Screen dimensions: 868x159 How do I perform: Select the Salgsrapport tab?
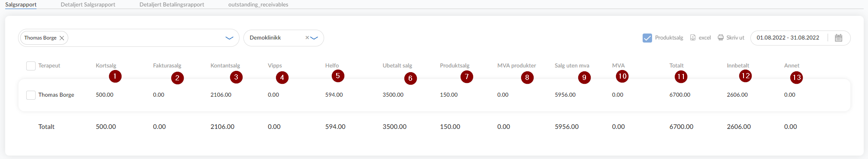pos(21,5)
